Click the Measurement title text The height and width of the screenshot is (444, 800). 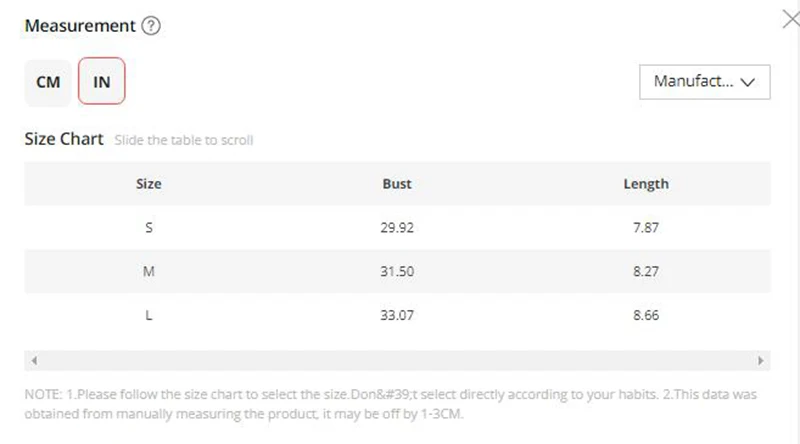click(x=80, y=26)
